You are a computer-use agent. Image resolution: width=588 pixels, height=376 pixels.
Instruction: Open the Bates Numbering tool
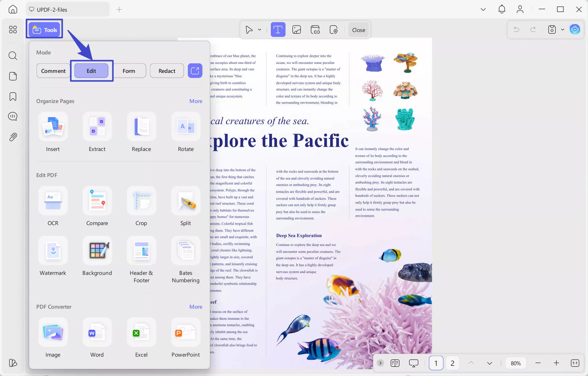(186, 251)
